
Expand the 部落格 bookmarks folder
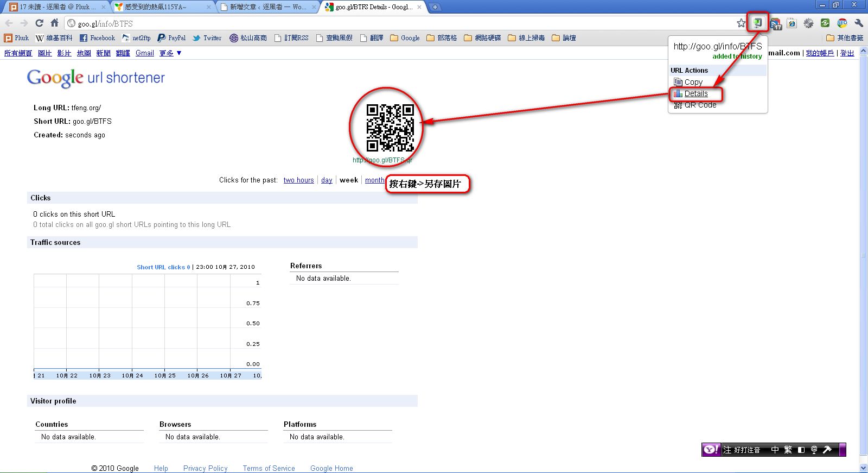[x=442, y=38]
